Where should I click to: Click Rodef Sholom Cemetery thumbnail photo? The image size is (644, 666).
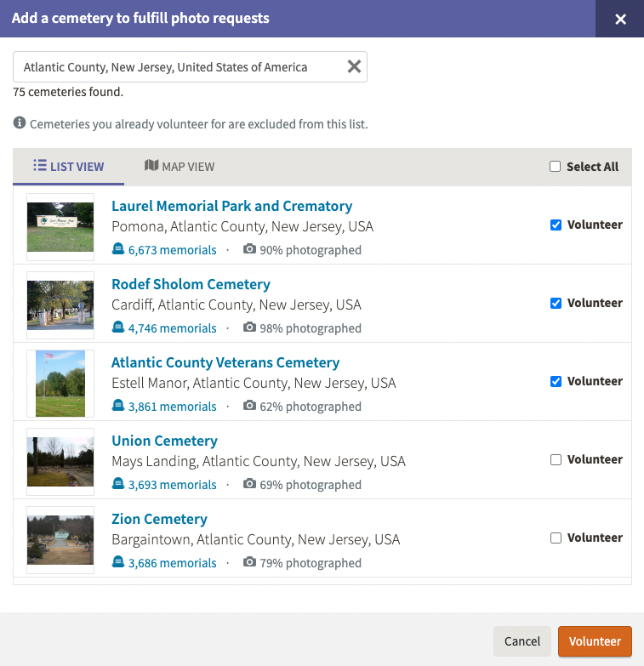pos(60,305)
